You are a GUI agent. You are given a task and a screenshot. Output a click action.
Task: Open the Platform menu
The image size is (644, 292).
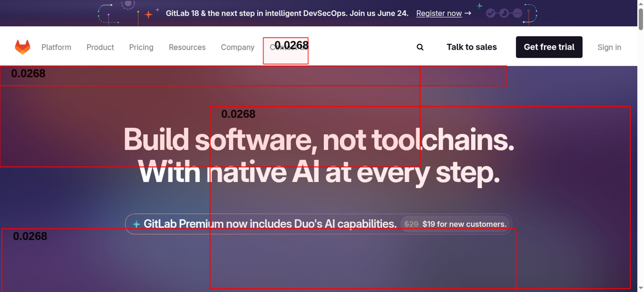point(56,47)
